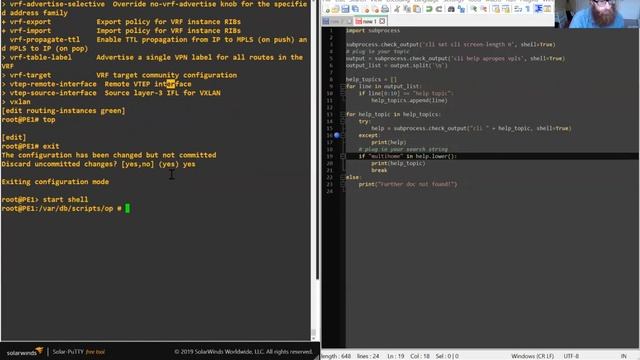
Task: Click the Replace toolbar icon
Action: (x=461, y=9)
